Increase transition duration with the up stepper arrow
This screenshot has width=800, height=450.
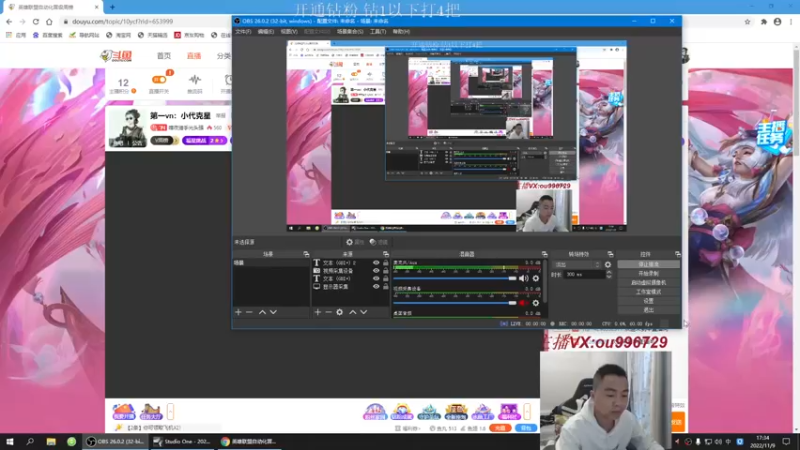(x=609, y=272)
